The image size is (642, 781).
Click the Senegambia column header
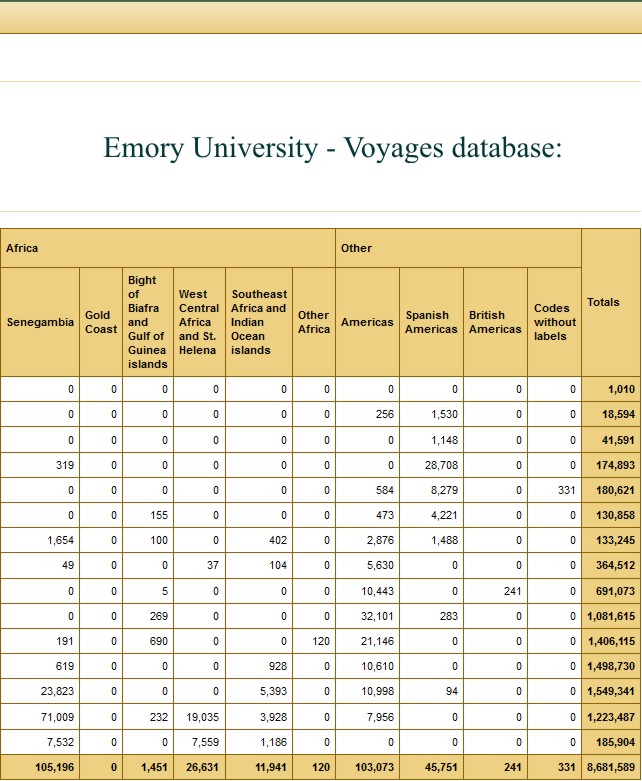tap(40, 322)
